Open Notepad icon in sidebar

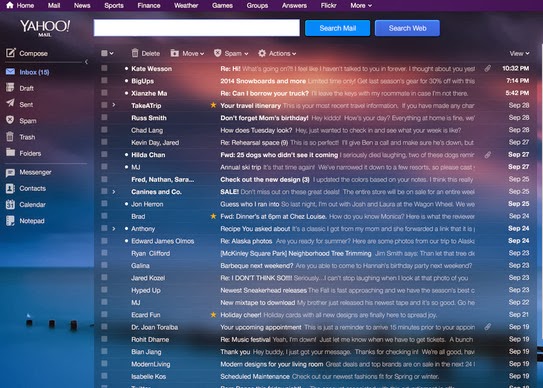coord(10,221)
